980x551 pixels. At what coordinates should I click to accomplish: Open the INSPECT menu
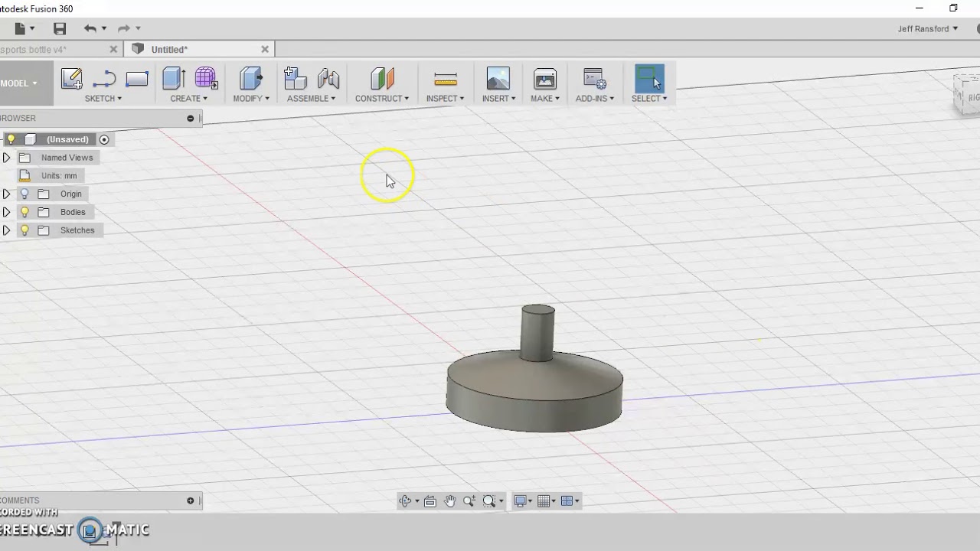point(445,98)
